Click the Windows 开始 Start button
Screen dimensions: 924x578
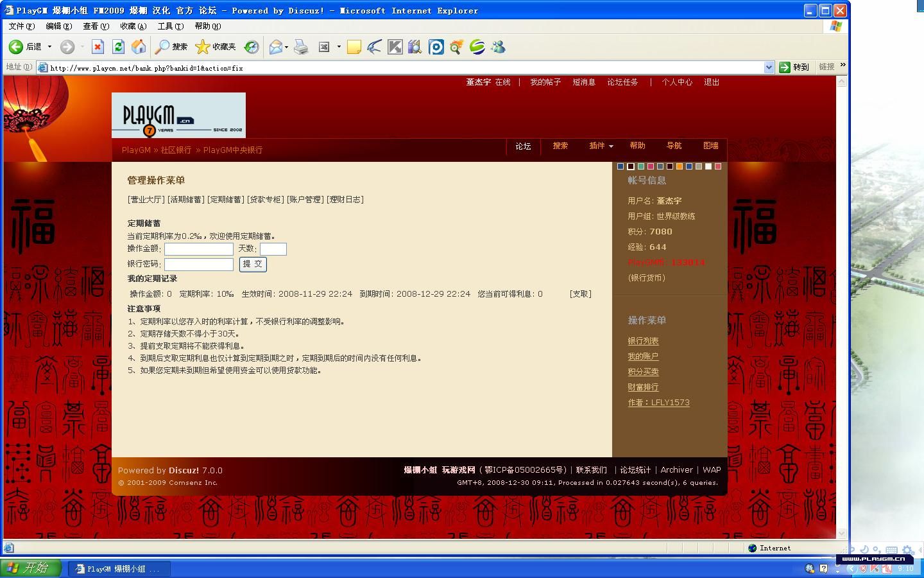[x=31, y=568]
